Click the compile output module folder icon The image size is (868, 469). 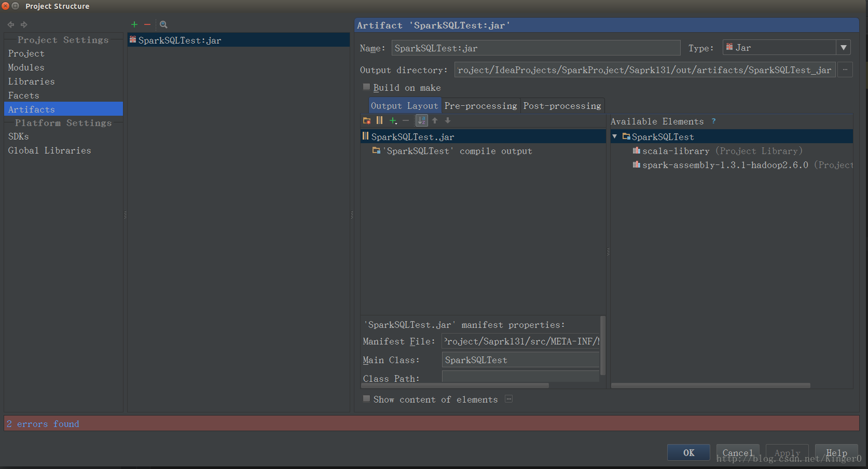(376, 150)
